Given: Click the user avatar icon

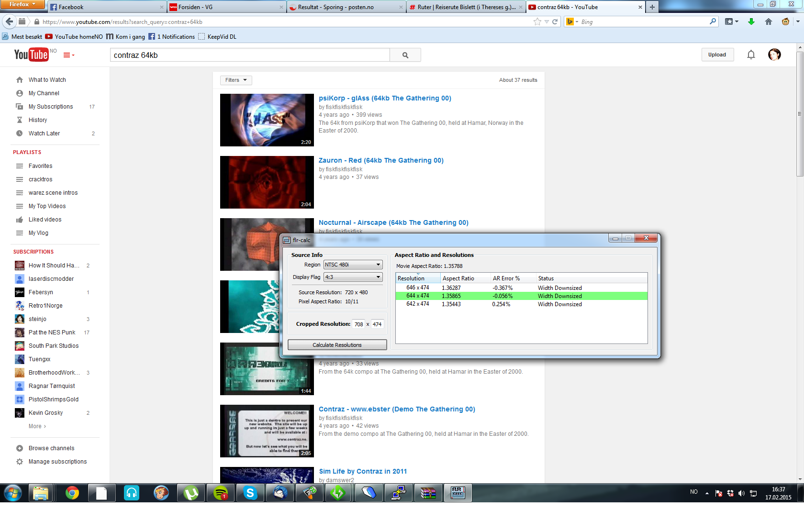Looking at the screenshot, I should (x=774, y=55).
